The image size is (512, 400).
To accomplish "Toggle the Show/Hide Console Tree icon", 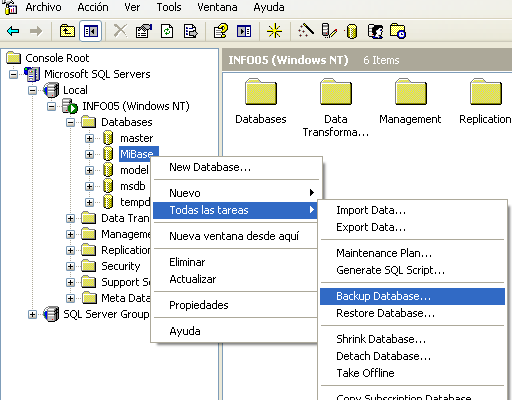I will [91, 31].
